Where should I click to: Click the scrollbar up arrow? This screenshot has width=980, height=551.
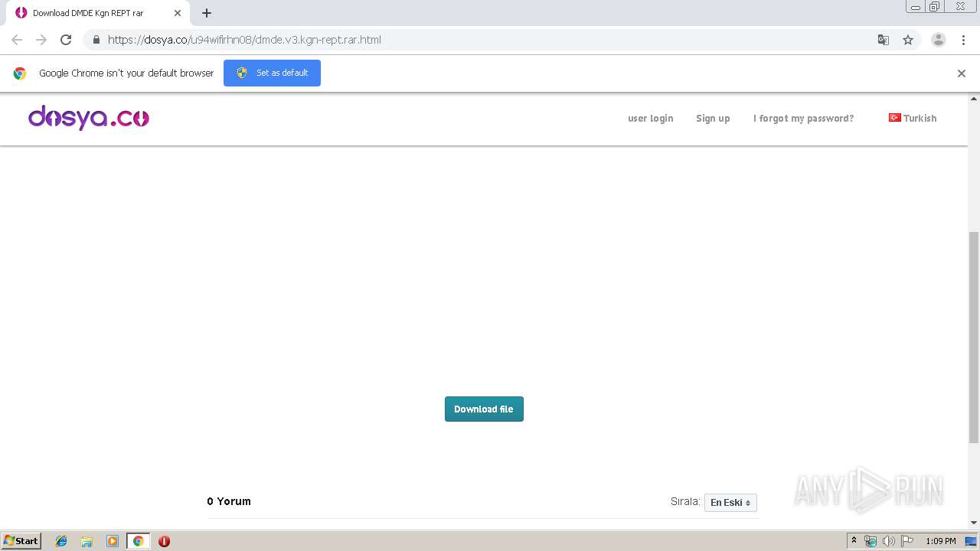click(974, 99)
